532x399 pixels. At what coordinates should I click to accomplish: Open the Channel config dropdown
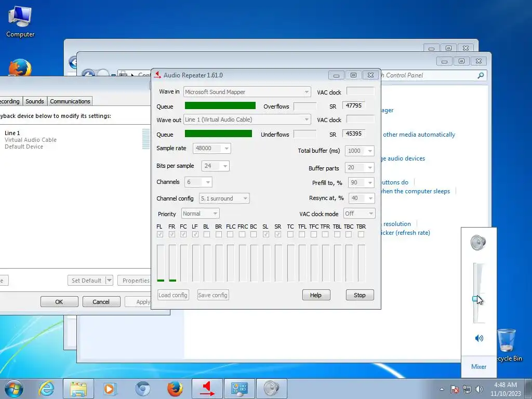point(224,198)
